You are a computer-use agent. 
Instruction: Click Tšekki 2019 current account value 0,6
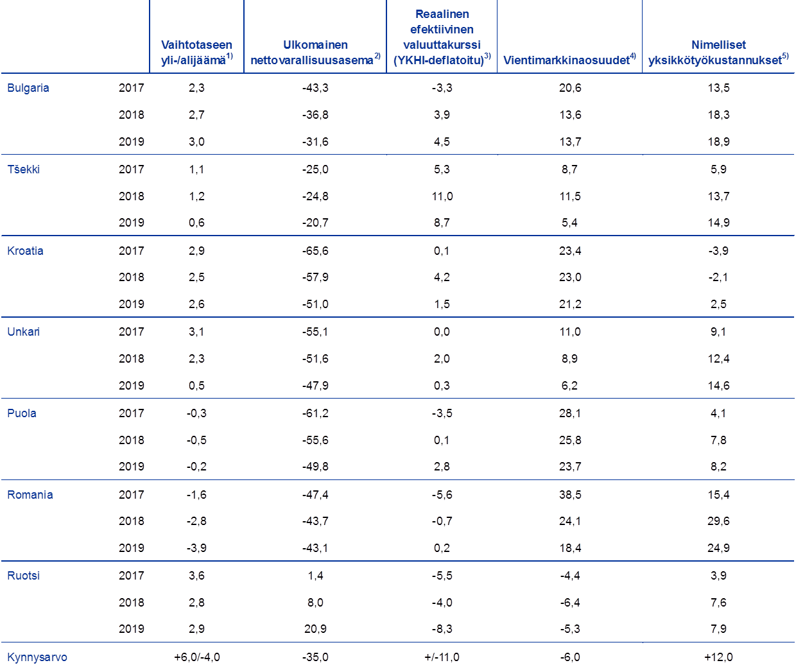[196, 223]
